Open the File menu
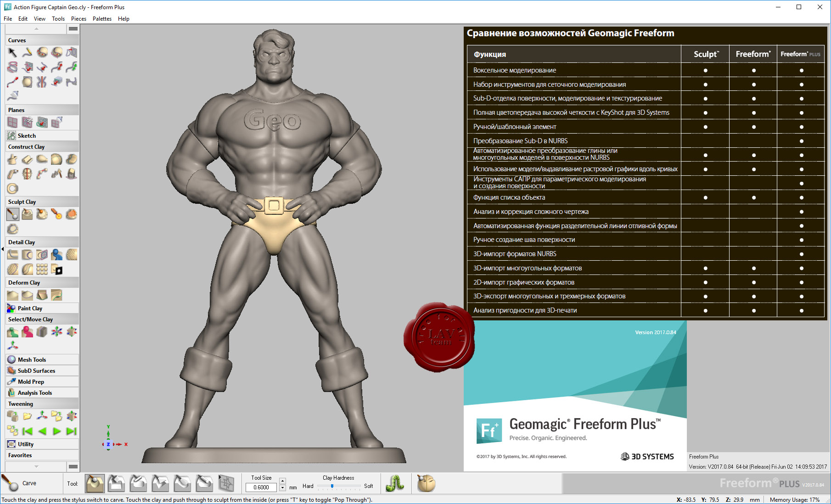Viewport: 831px width, 504px height. tap(8, 19)
